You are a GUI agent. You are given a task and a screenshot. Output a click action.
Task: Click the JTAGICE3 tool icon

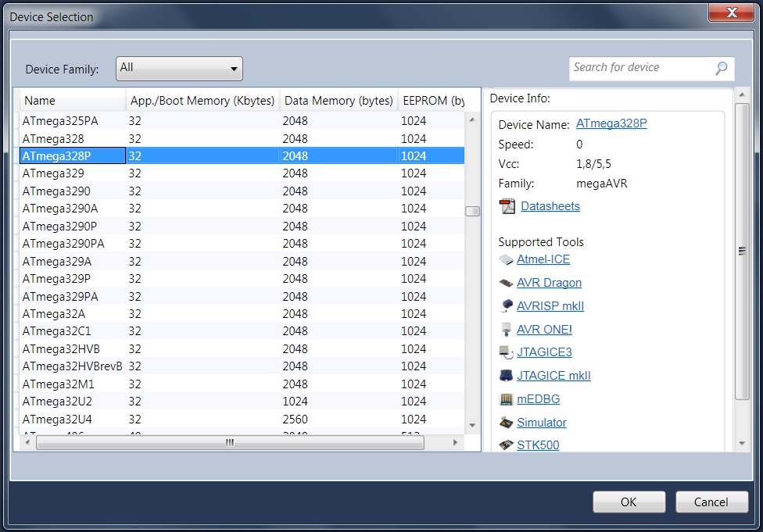click(x=506, y=352)
